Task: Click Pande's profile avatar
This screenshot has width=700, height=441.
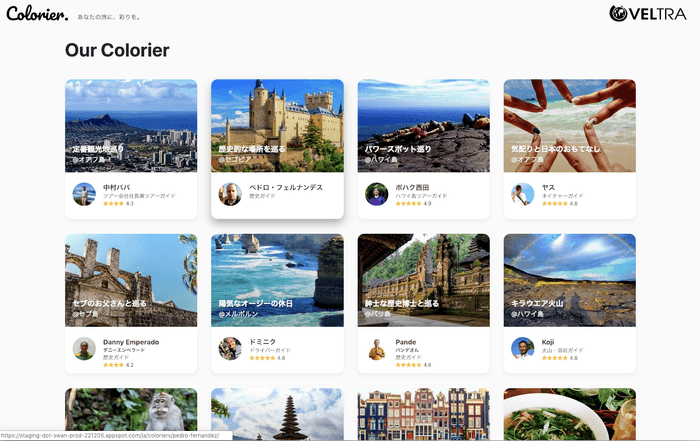Action: click(x=376, y=348)
